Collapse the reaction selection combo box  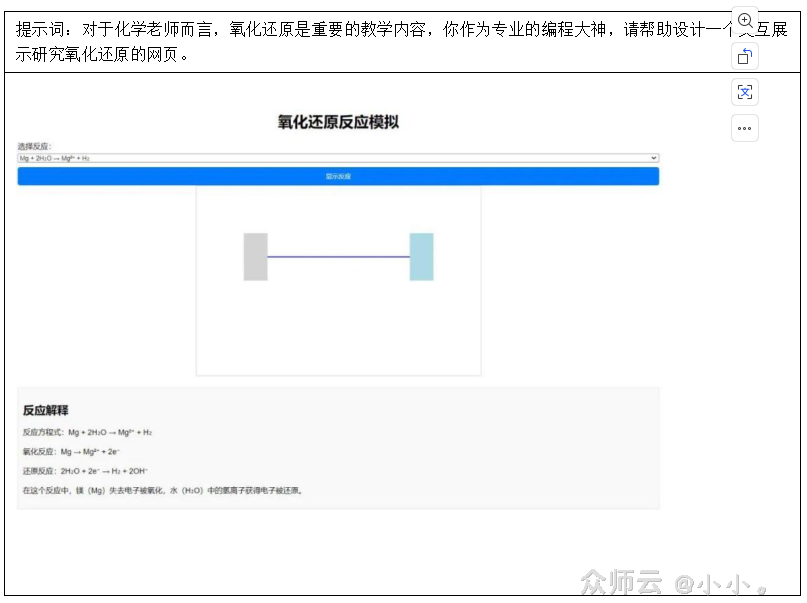click(x=653, y=157)
